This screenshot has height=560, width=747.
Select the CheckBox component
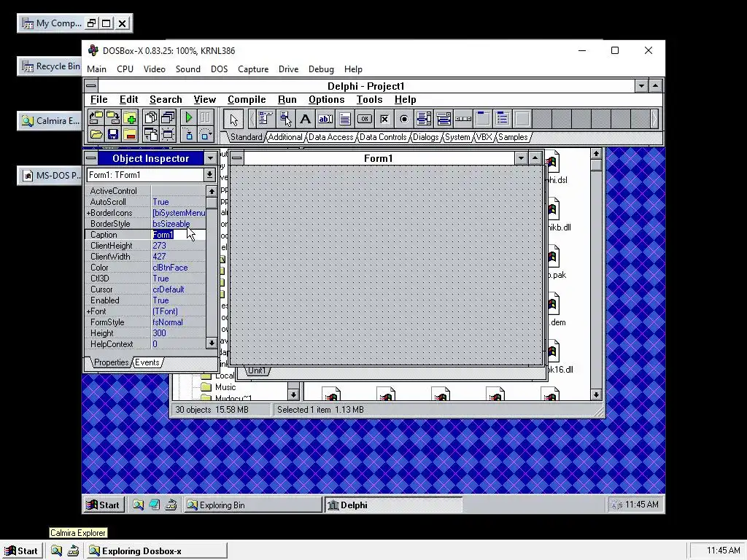384,119
